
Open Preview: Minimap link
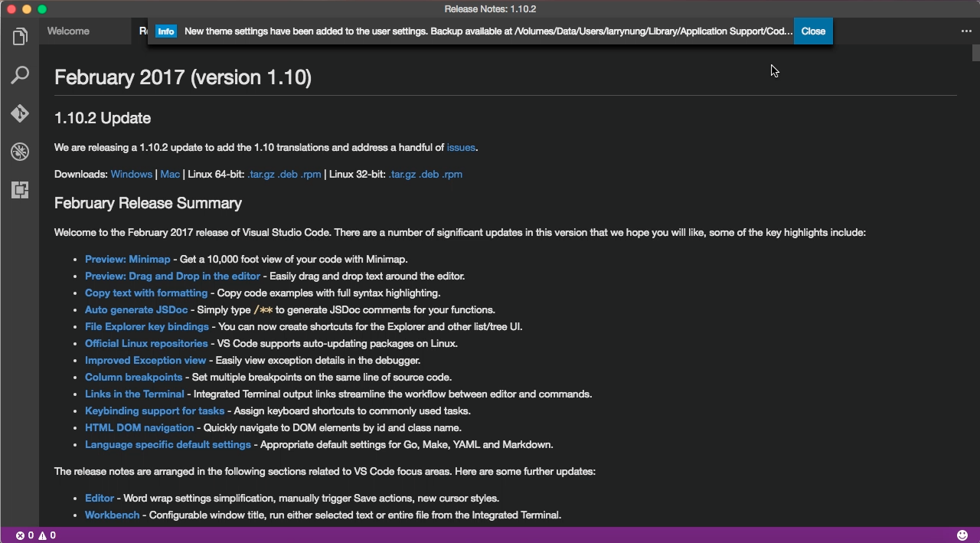point(128,259)
